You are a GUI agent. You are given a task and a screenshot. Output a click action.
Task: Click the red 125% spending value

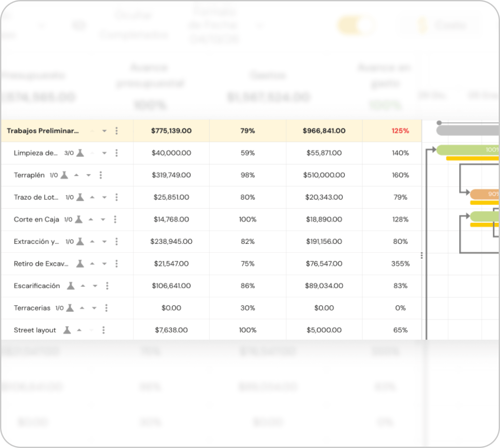point(400,131)
